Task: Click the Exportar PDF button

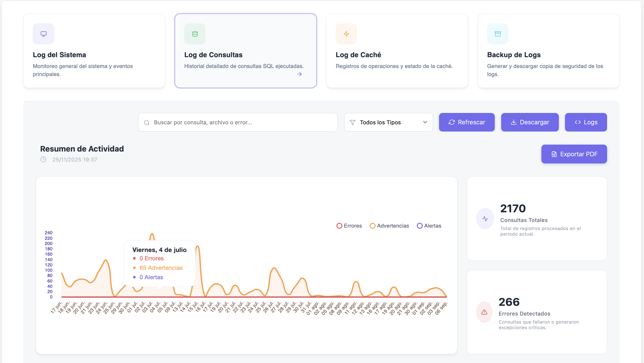Action: click(574, 154)
